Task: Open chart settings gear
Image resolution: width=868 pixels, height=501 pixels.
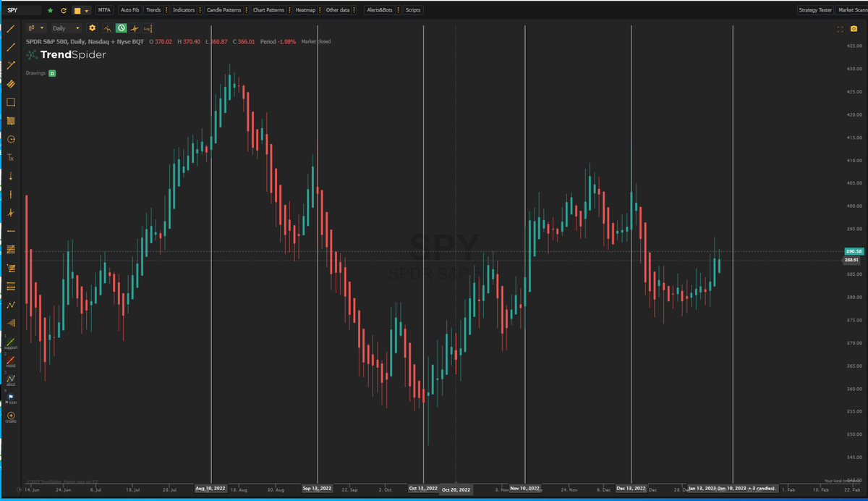Action: point(92,28)
